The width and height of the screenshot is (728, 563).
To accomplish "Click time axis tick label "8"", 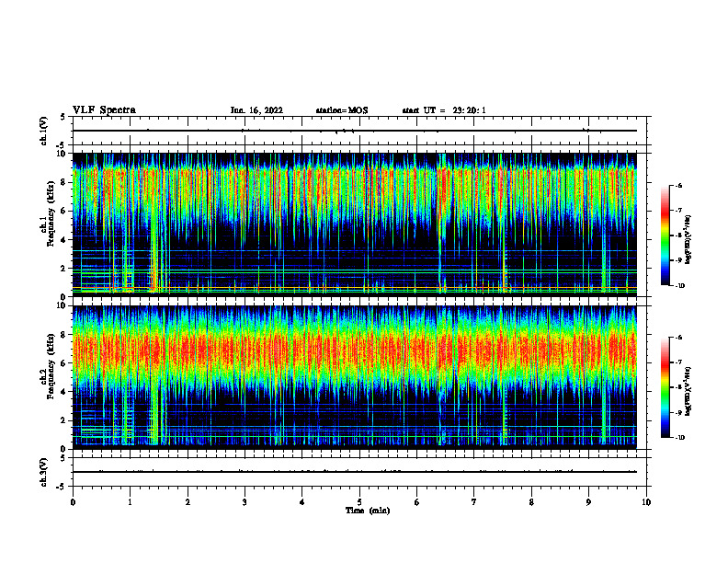I will (531, 502).
